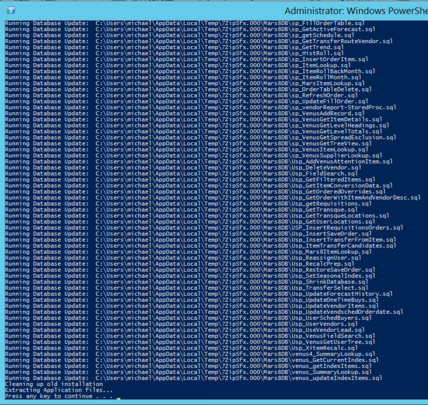428x405 pixels.
Task: Click the Cleaning up old installation message
Action: point(54,384)
